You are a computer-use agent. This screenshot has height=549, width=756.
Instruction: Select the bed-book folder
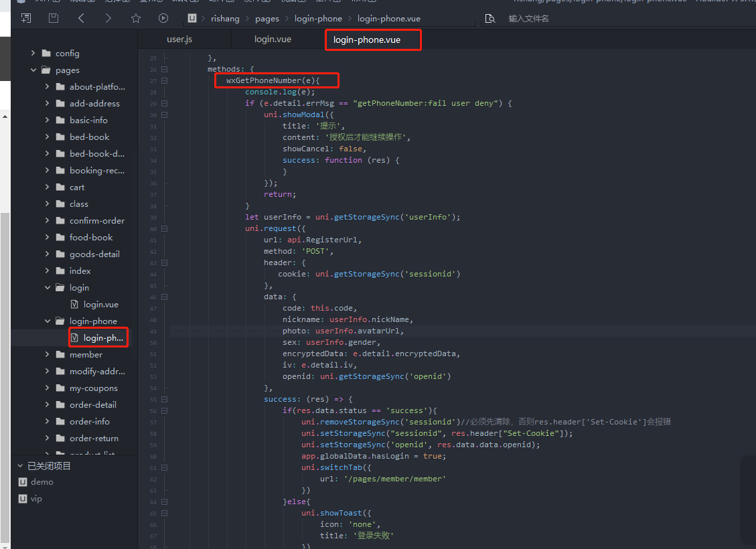(x=90, y=137)
